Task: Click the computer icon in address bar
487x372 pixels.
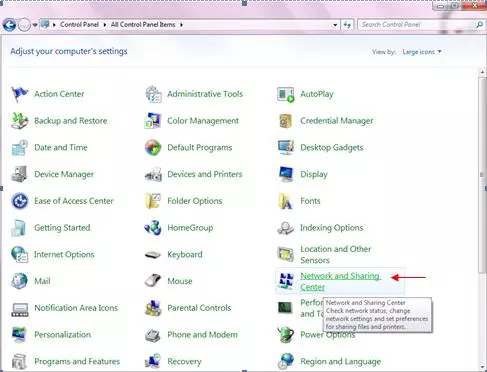Action: (x=45, y=24)
